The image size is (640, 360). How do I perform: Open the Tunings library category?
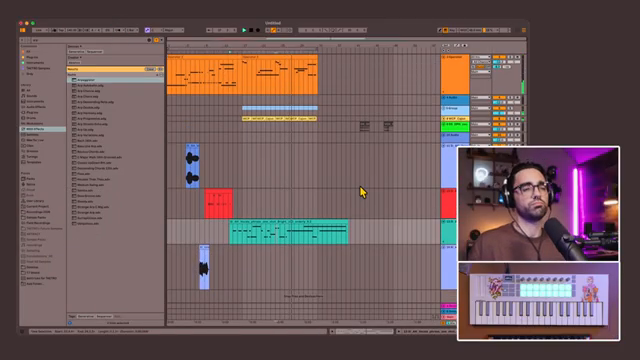[x=32, y=156]
